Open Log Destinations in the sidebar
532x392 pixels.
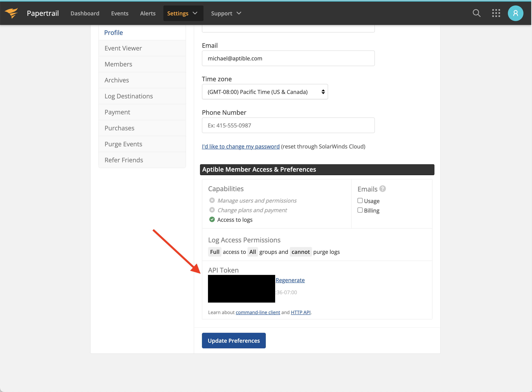129,96
